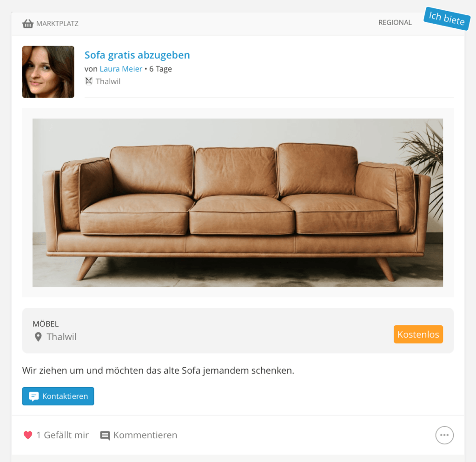Click the Ich biete ribbon label
The image size is (476, 462).
[447, 19]
